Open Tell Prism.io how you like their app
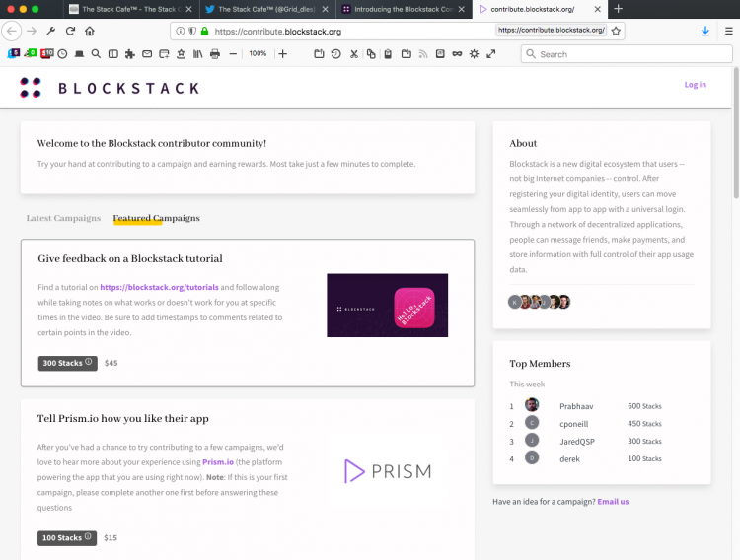 [x=122, y=418]
